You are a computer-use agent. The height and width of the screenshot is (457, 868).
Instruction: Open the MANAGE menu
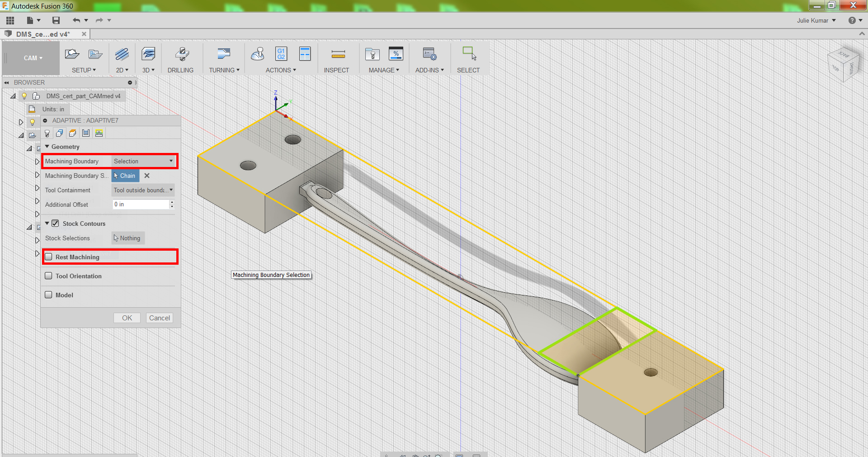click(384, 70)
